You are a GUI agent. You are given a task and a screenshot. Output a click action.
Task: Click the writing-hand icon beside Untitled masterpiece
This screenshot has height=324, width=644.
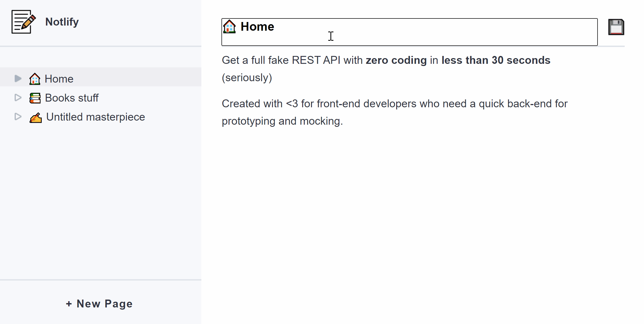pyautogui.click(x=35, y=117)
